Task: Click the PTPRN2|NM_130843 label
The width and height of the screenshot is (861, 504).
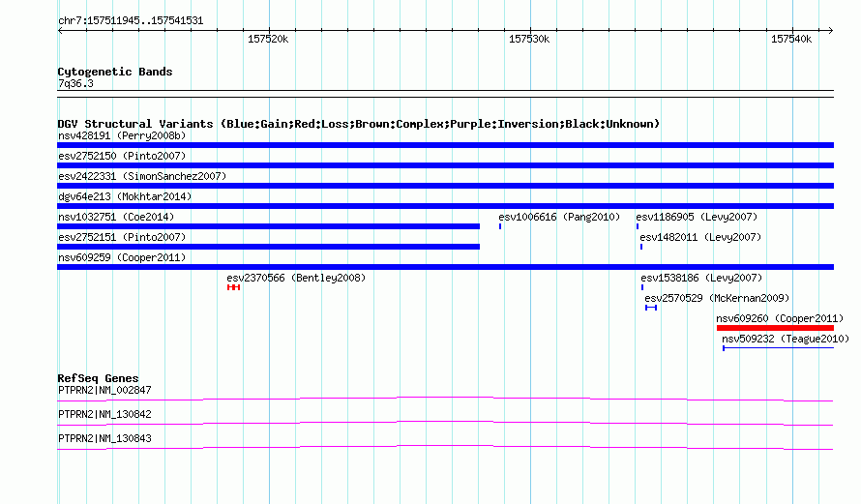Action: coord(104,438)
